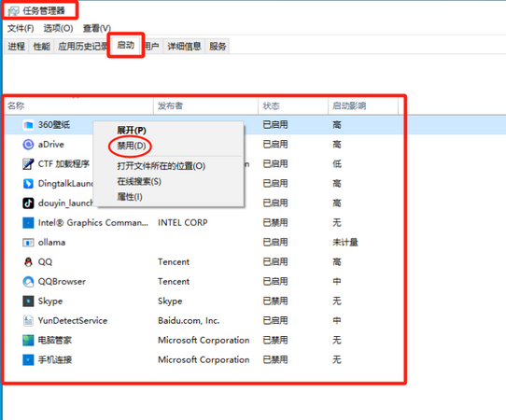Switch to the 启动 tab
506x420 pixels.
[125, 45]
